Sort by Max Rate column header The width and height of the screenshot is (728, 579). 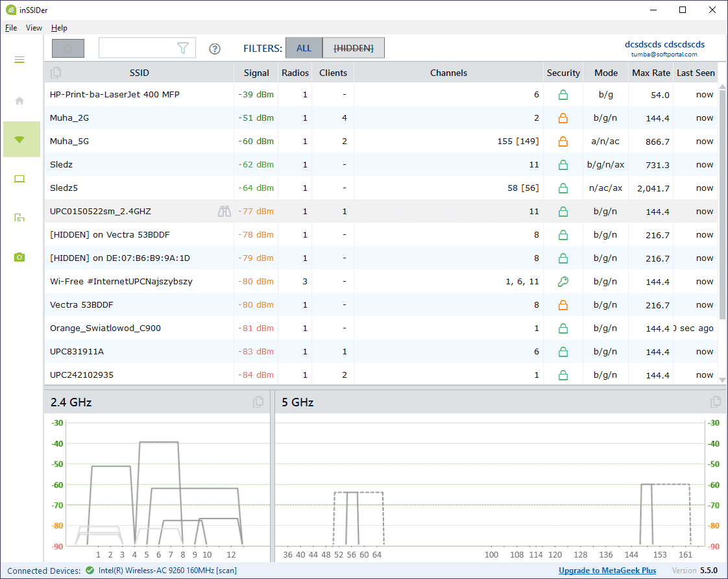pos(651,73)
